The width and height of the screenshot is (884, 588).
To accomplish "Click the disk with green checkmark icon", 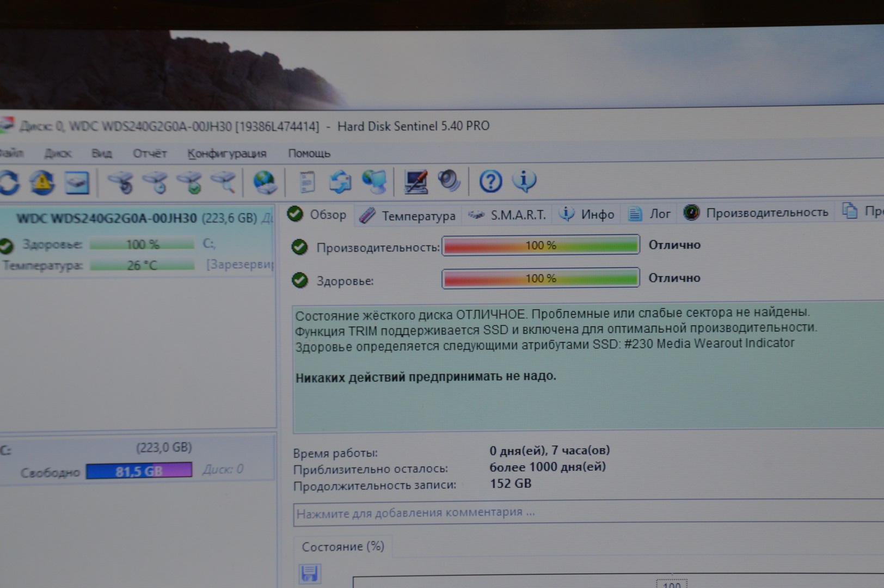I will tap(190, 182).
